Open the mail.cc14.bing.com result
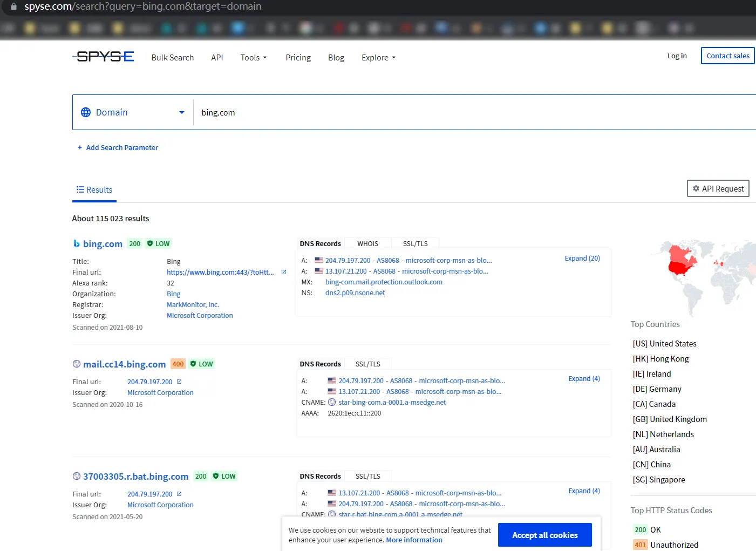756x551 pixels. coord(124,364)
